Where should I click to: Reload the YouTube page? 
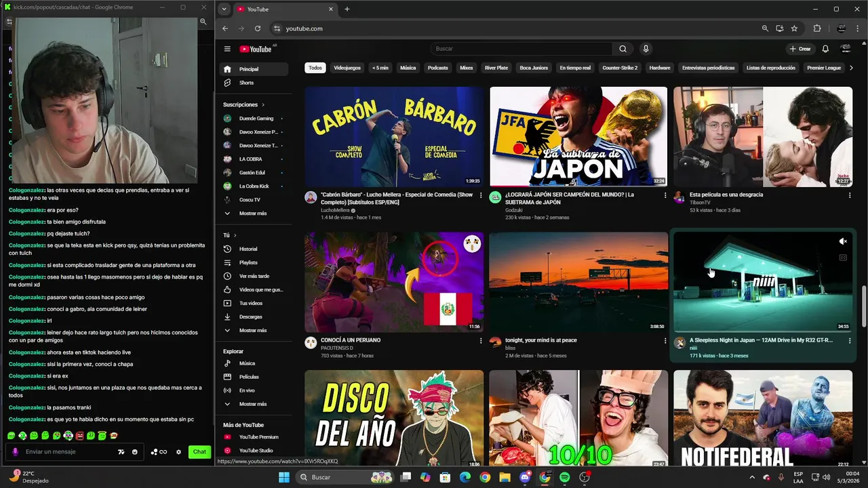point(258,28)
